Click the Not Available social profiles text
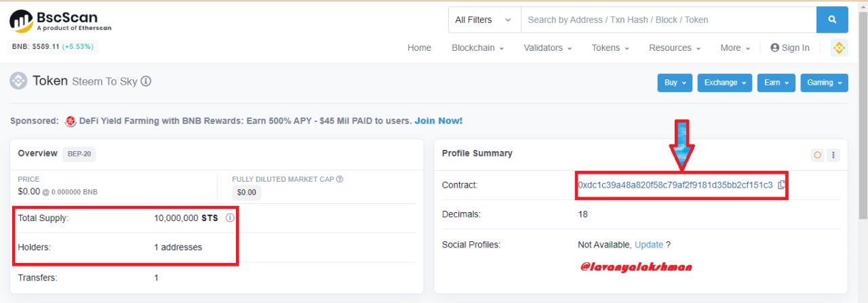868x303 pixels. 604,244
